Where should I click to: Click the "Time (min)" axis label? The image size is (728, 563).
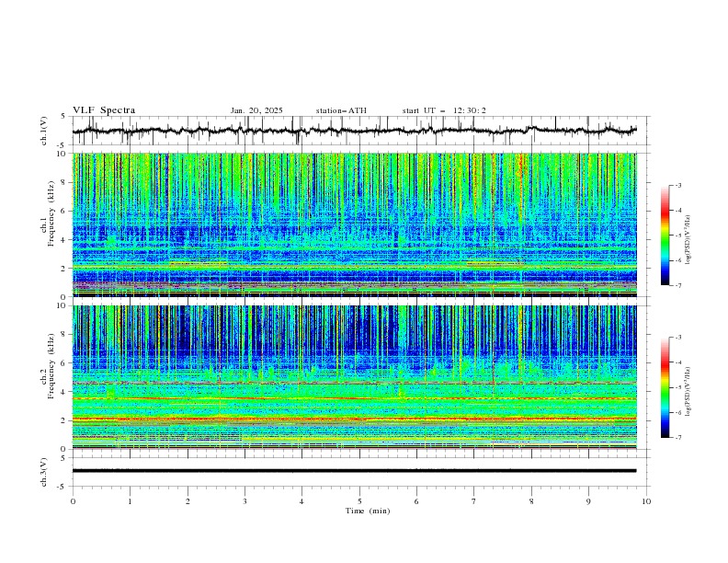368,511
